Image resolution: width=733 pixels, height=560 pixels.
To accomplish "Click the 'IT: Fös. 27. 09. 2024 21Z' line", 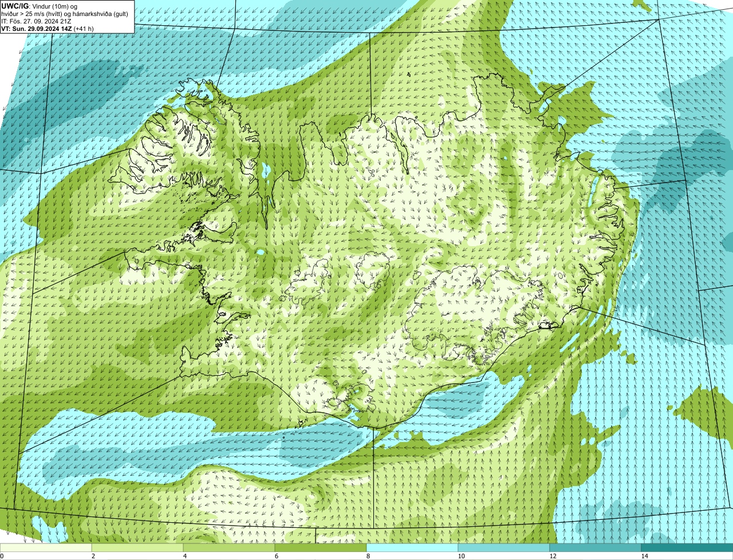I will [37, 21].
